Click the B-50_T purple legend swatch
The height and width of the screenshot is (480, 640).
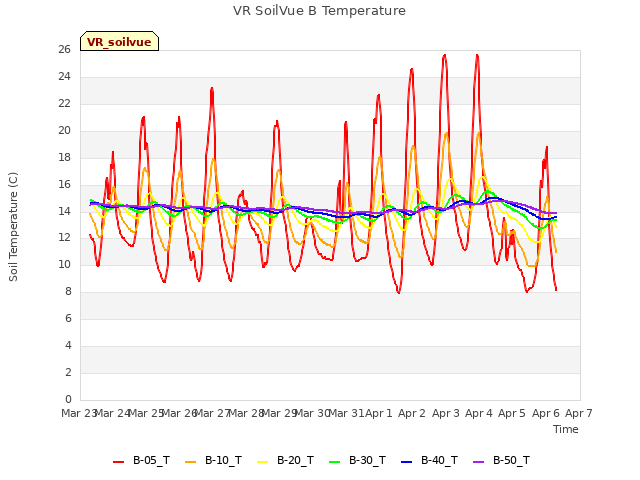(x=479, y=462)
